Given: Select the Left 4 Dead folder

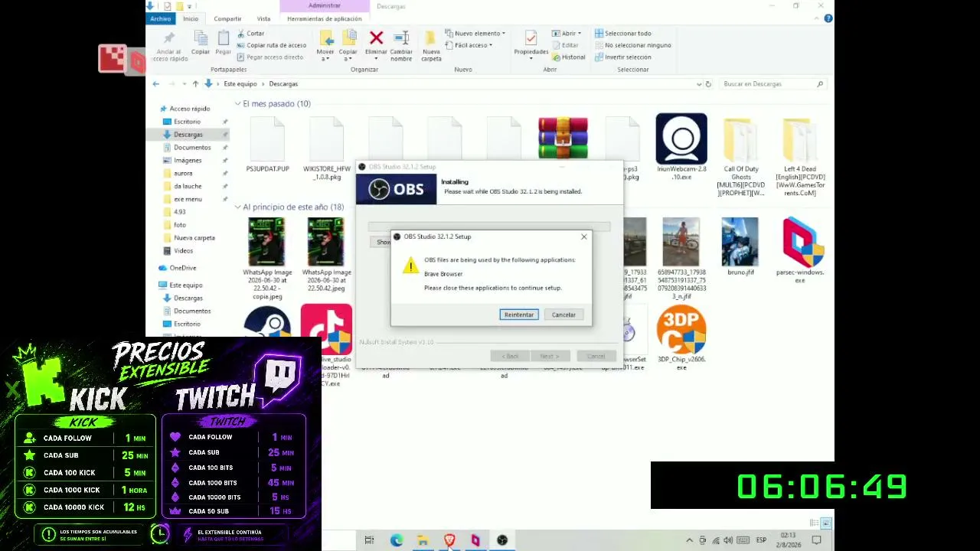Looking at the screenshot, I should [x=800, y=157].
